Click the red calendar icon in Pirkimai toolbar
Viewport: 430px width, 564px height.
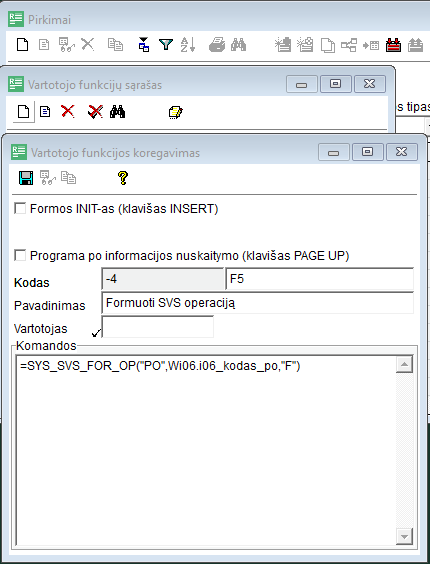(393, 45)
